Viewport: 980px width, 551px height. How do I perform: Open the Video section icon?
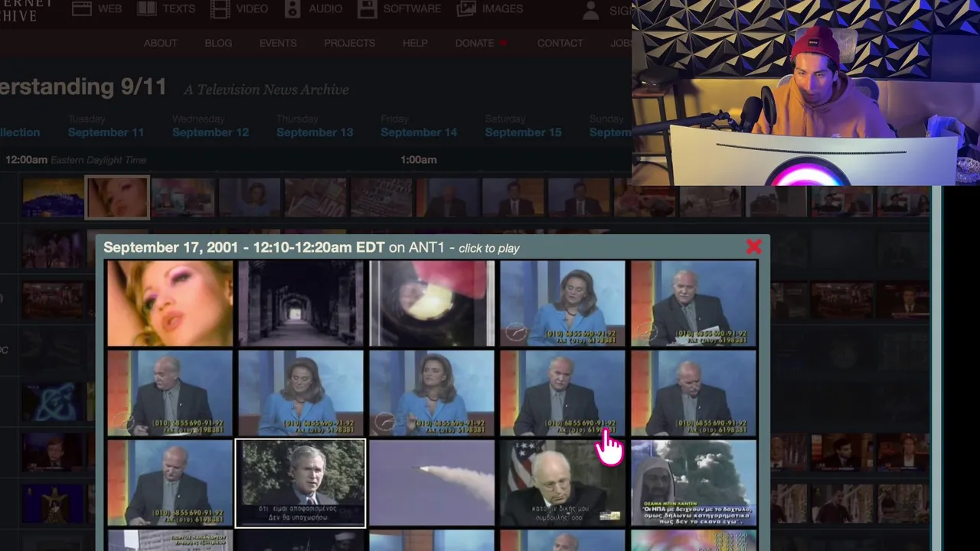[220, 8]
